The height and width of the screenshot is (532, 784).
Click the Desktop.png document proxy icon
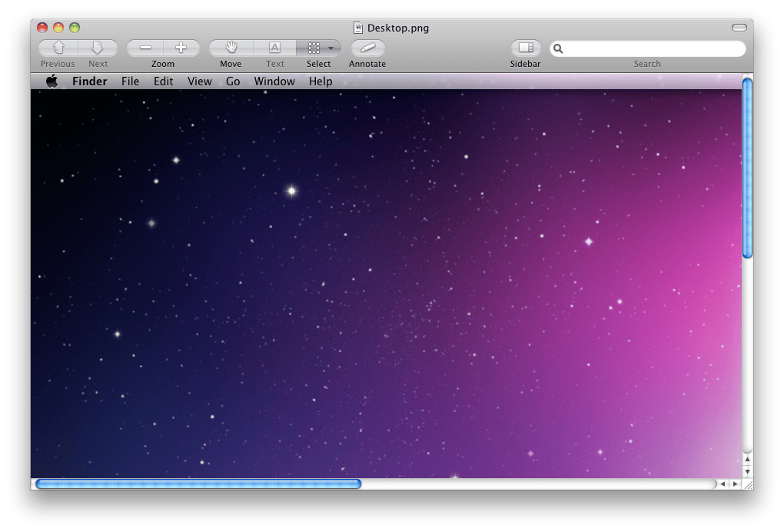tap(357, 28)
